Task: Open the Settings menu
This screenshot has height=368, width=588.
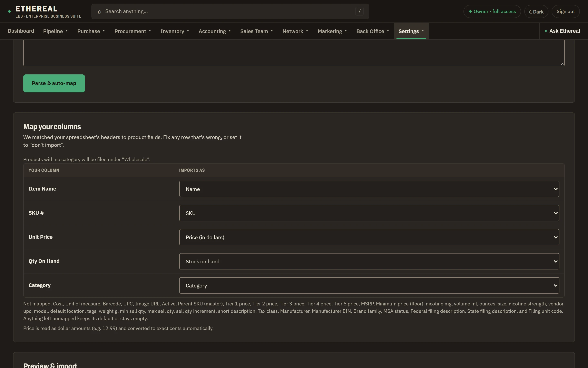Action: [x=411, y=31]
